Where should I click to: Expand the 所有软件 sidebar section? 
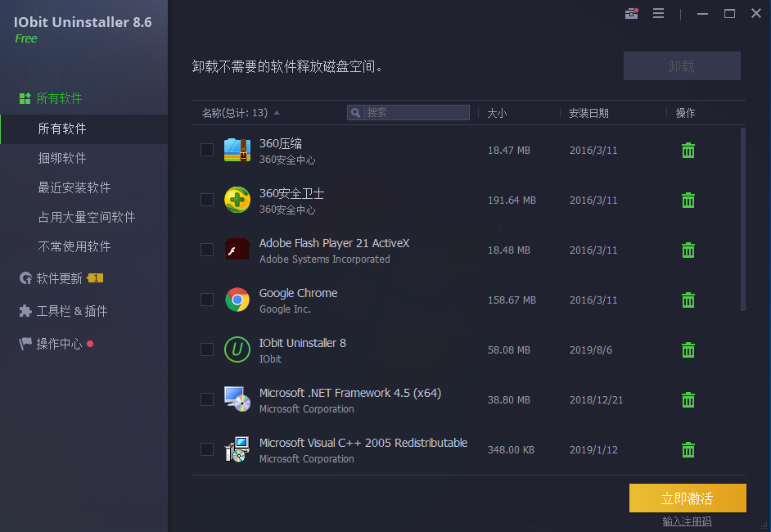pyautogui.click(x=59, y=98)
